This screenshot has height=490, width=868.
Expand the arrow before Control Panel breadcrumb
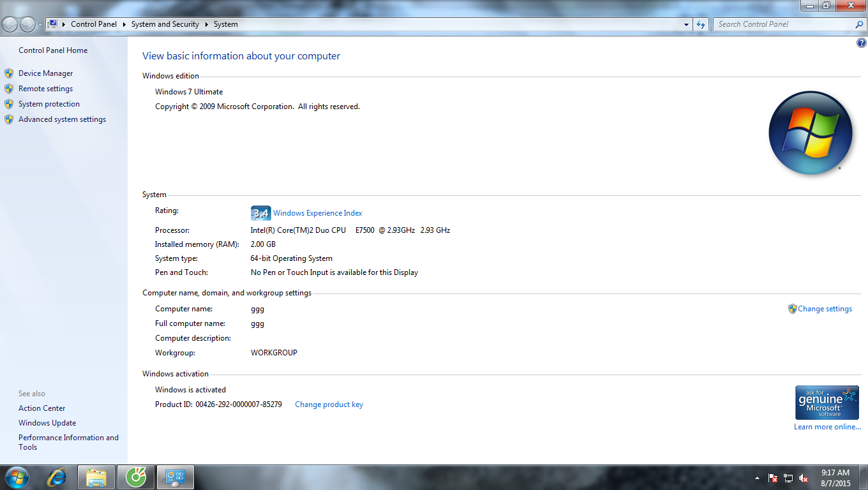coord(64,24)
